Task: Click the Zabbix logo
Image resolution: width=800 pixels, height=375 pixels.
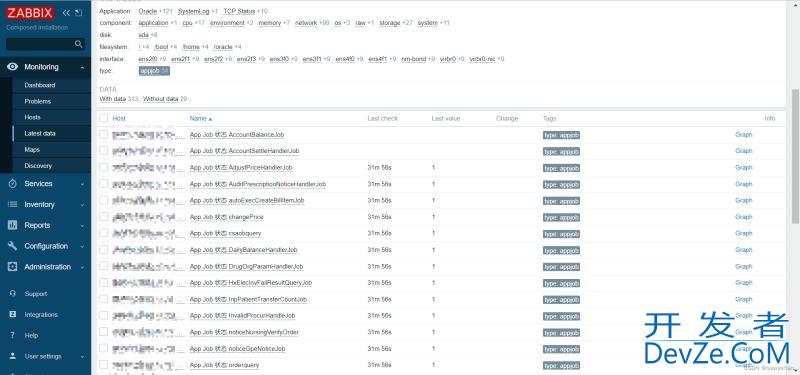Action: 30,13
